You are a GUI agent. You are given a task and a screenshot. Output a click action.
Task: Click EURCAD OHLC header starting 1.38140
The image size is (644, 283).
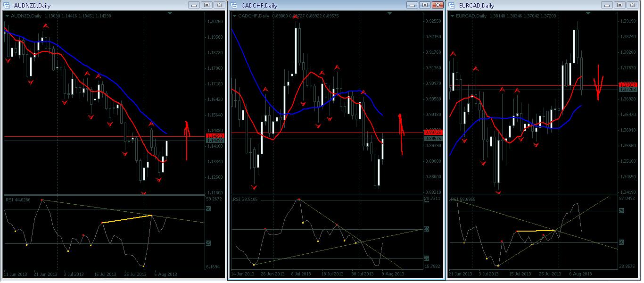(x=522, y=16)
